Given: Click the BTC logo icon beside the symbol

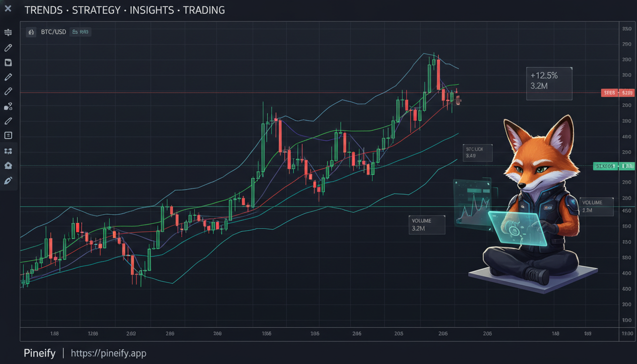Looking at the screenshot, I should (31, 32).
